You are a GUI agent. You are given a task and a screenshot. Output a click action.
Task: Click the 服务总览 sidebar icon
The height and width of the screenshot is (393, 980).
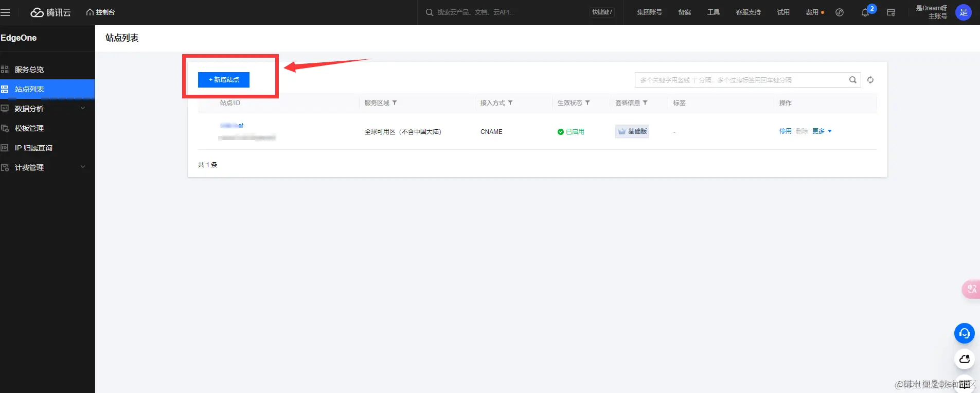pos(5,70)
